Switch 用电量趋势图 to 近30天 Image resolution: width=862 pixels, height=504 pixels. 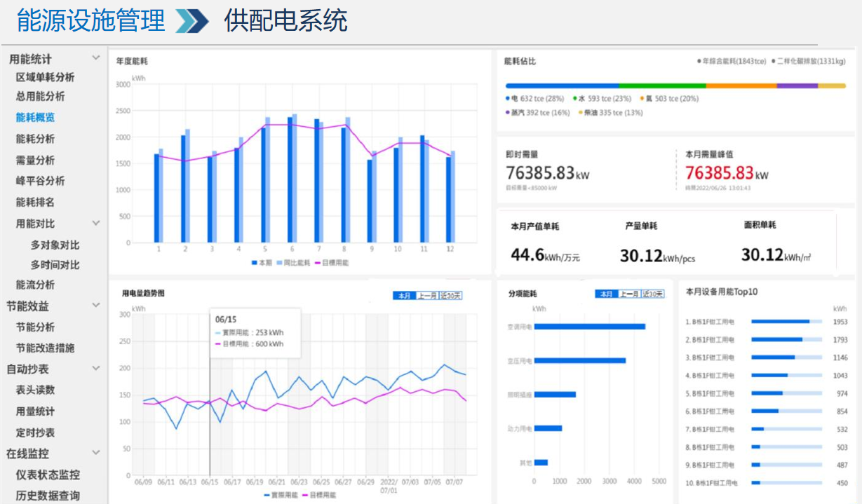pos(450,296)
